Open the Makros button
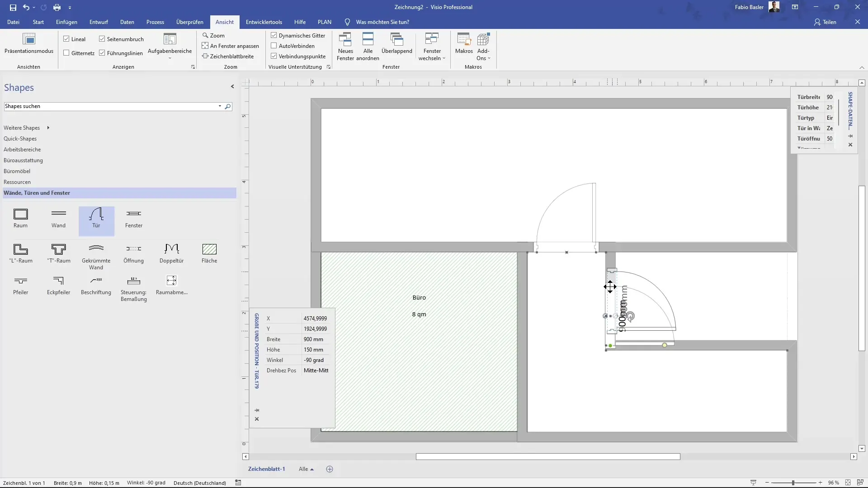Viewport: 868px width, 488px height. pyautogui.click(x=464, y=44)
